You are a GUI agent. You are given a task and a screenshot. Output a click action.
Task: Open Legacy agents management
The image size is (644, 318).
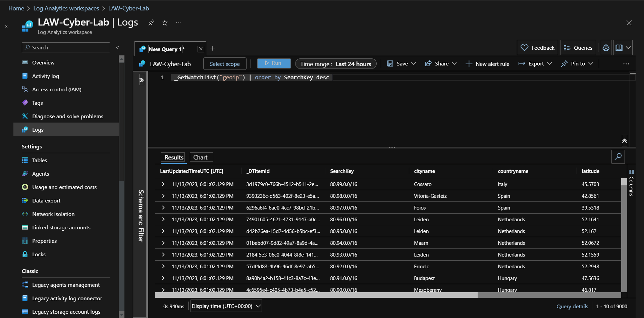(66, 285)
